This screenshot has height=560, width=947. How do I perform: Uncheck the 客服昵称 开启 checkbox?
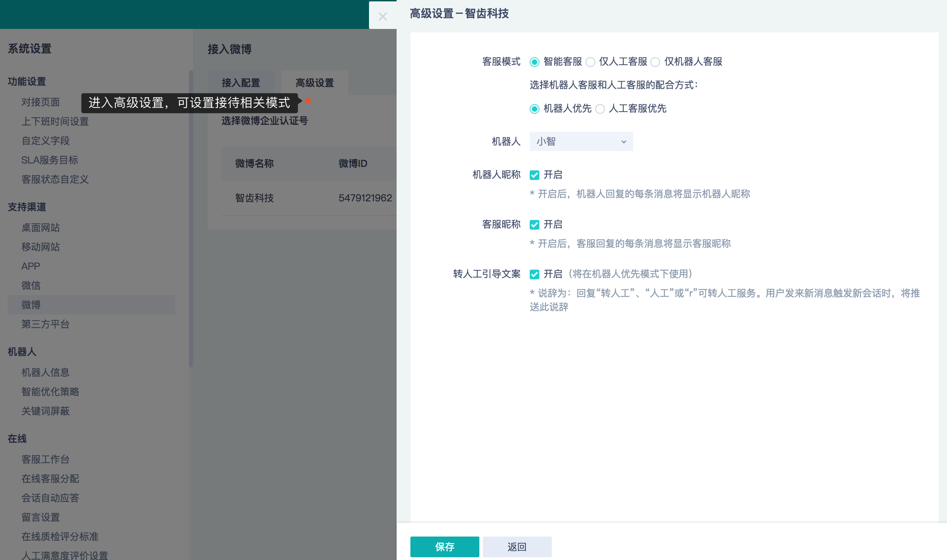tap(534, 225)
